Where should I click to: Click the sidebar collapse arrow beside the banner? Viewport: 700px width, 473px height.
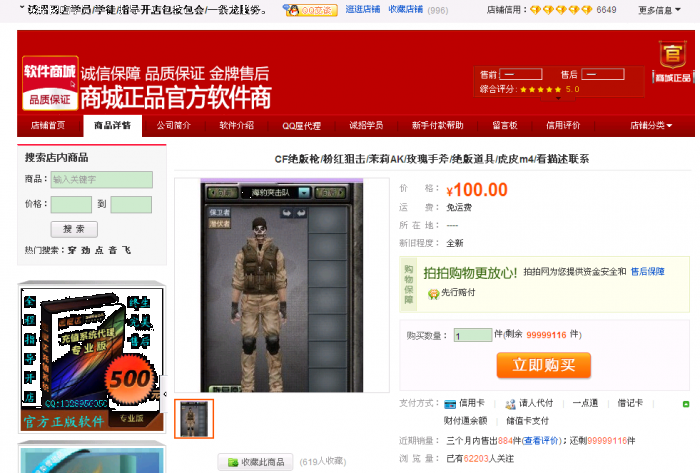[x=165, y=394]
